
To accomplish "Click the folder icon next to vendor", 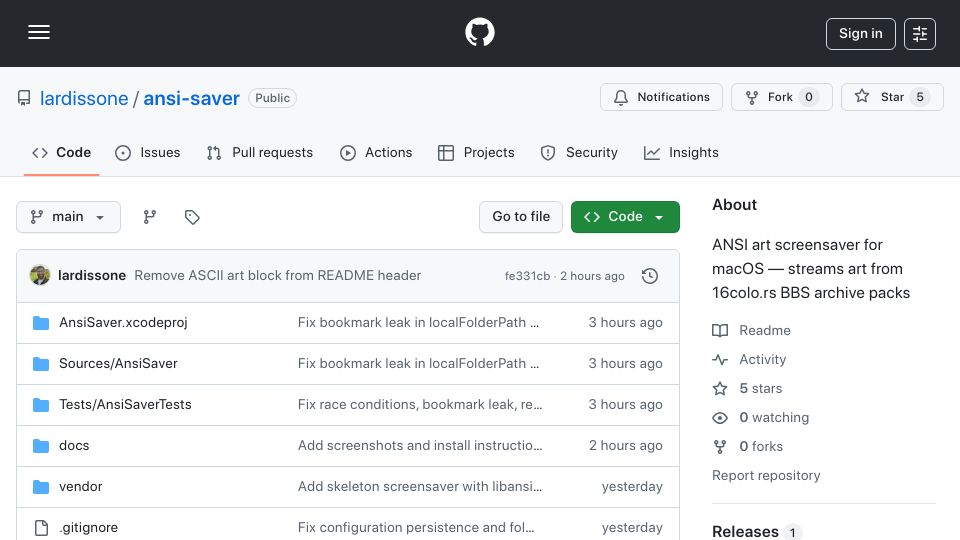I will (x=41, y=487).
